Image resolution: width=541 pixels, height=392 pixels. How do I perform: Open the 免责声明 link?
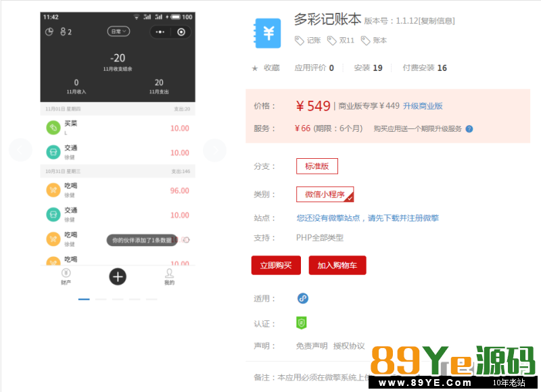pos(312,346)
